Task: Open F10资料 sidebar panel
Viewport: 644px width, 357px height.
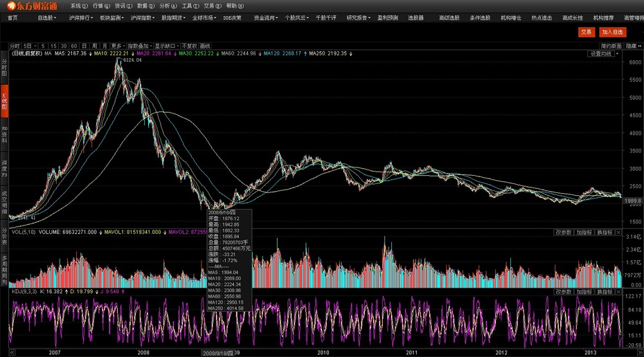Action: coord(4,135)
